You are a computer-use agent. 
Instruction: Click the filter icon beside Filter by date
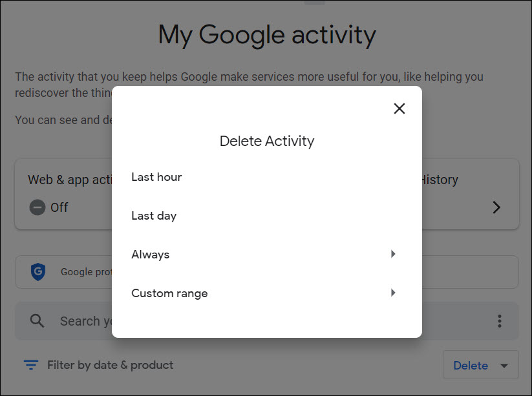(x=30, y=365)
